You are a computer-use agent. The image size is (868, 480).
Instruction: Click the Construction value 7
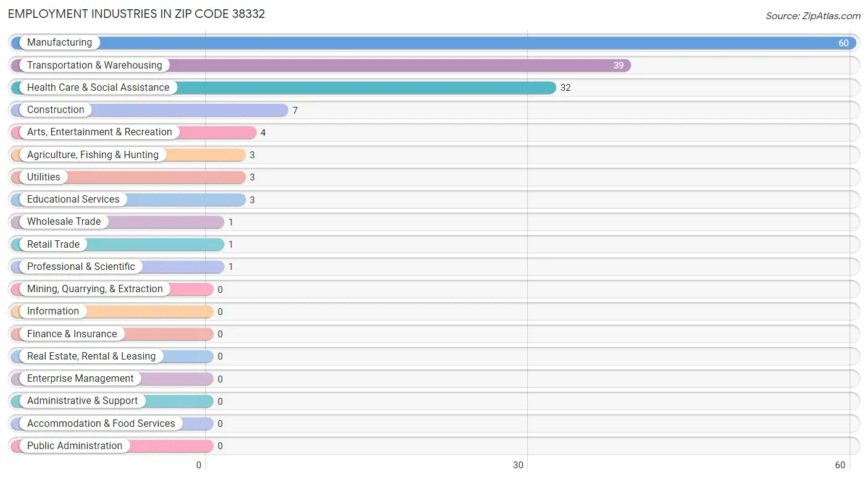click(295, 111)
